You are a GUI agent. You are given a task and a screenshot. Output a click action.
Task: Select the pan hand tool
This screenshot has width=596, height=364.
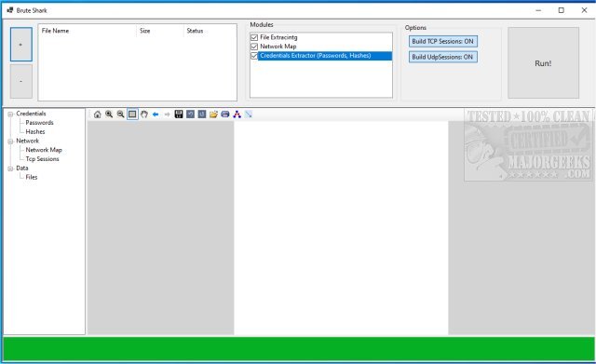(144, 114)
